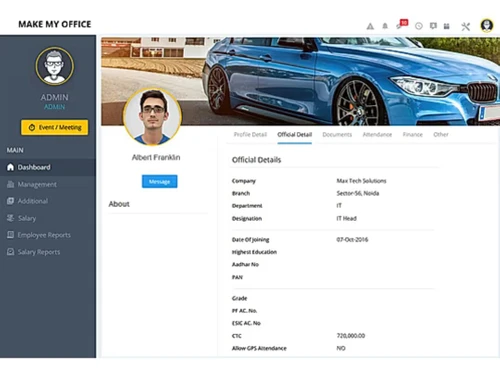Click the gift box icon in header
The image size is (500, 375).
coord(447,26)
